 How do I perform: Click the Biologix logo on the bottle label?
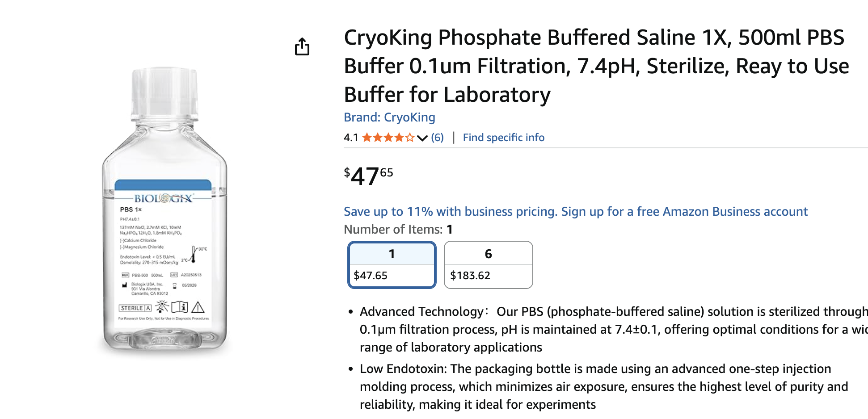pos(164,198)
